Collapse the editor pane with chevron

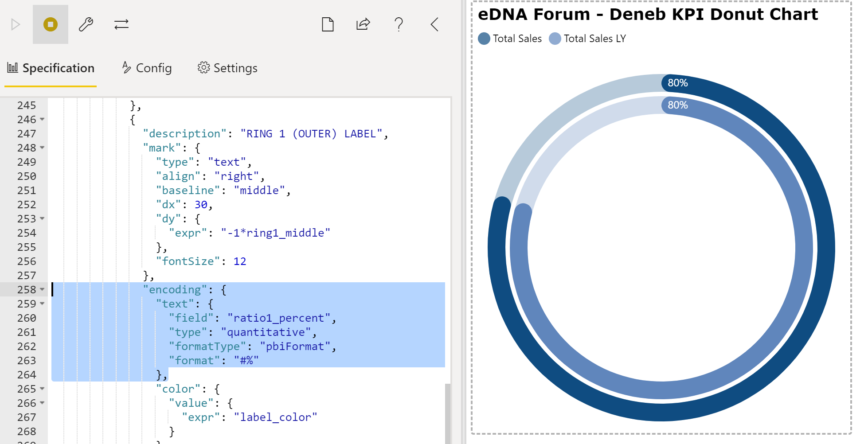click(434, 24)
